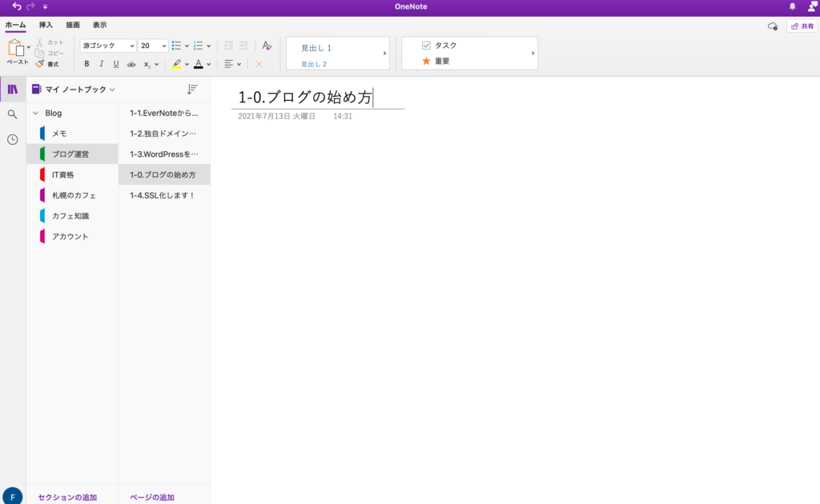
Task: Click セクションの追加 to add section
Action: [x=67, y=498]
